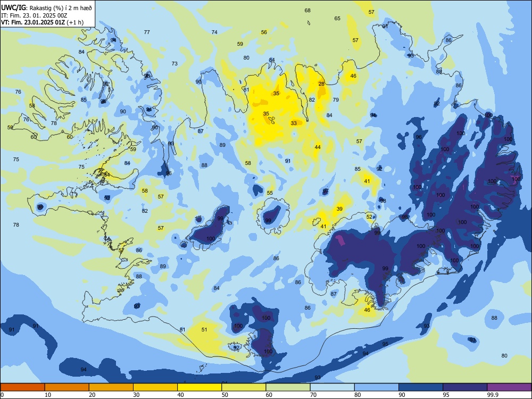Click the 80–90 blue legend swatch
Viewport: 532px width, 399px height.
[x=376, y=387]
